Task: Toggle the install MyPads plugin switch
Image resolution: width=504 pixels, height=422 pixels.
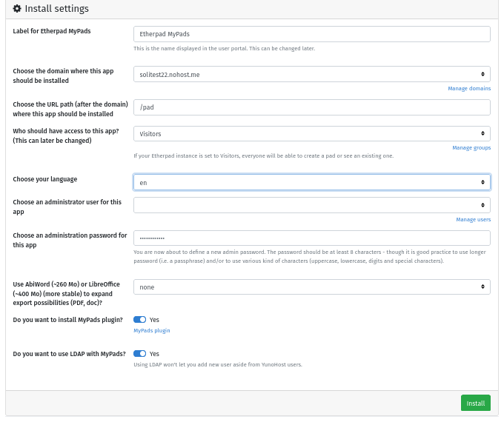Action: click(140, 320)
